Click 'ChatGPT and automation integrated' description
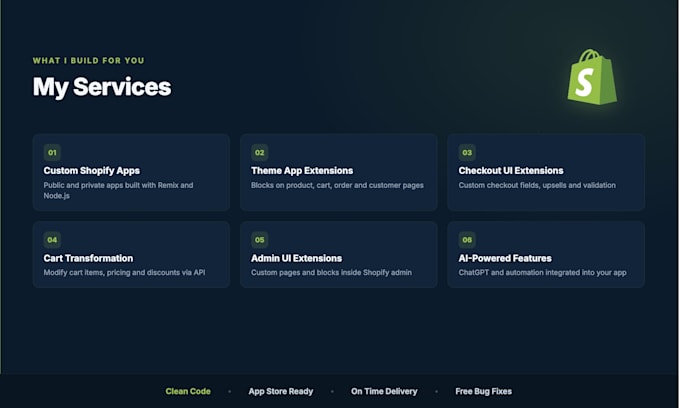The image size is (680, 408). [543, 273]
